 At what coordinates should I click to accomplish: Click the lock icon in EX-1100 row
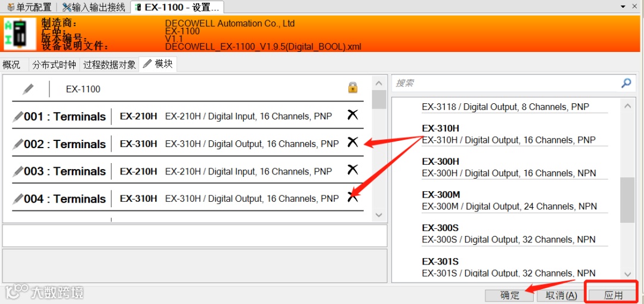(352, 87)
